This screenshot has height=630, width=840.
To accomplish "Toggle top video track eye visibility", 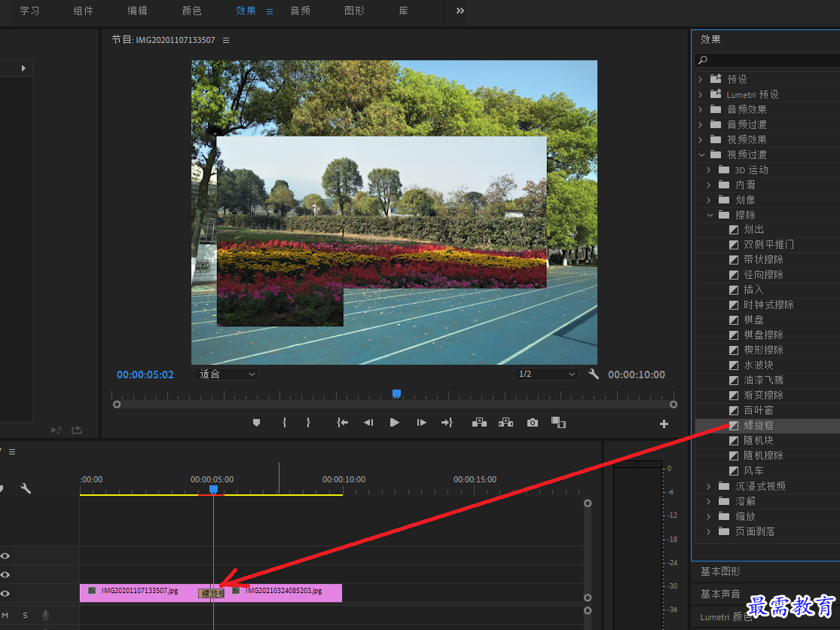I will 5,555.
